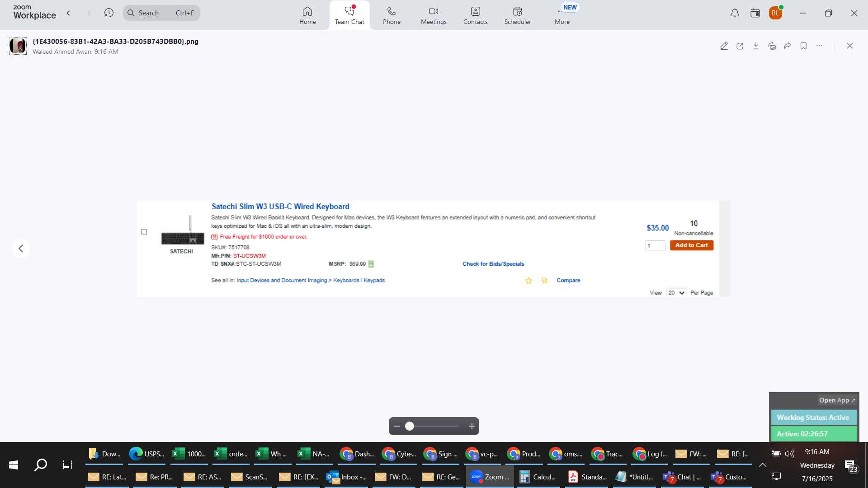868x488 pixels.
Task: Open the image in an external window
Action: [740, 46]
